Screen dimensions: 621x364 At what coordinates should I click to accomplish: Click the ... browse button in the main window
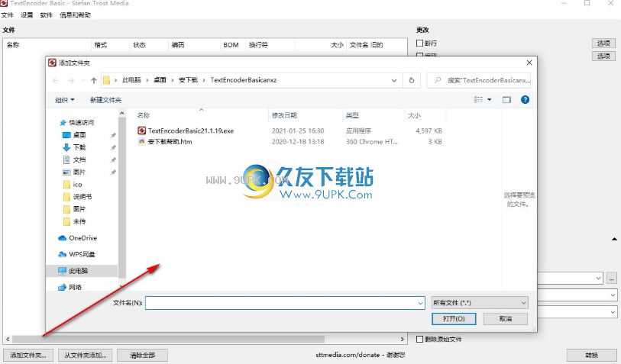click(x=612, y=279)
